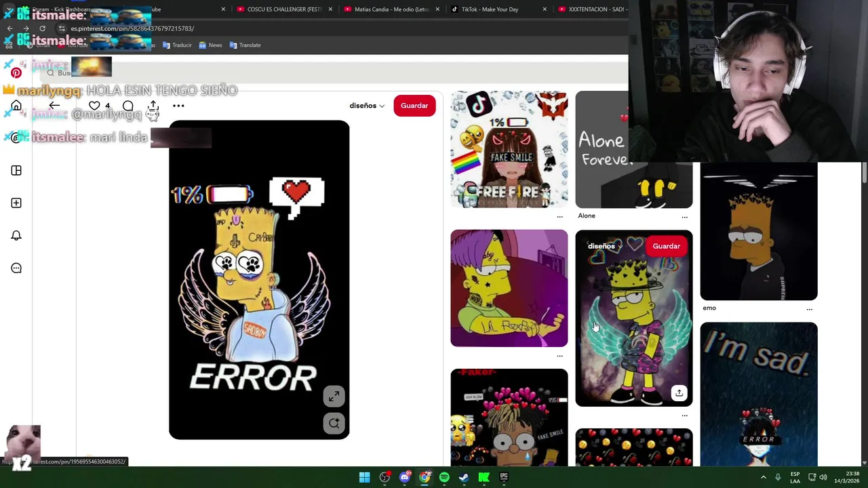This screenshot has width=868, height=488.
Task: Show hidden system tray icons chevron
Action: [x=764, y=477]
